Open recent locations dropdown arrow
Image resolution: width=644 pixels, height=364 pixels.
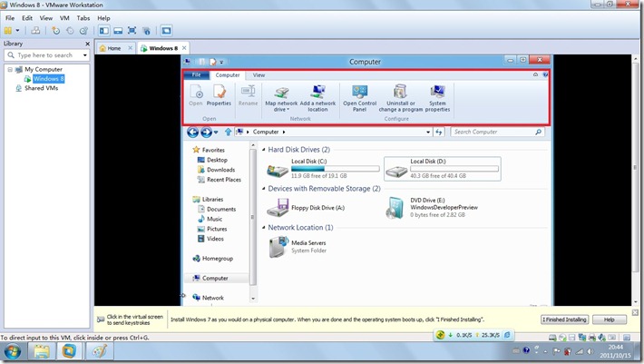(x=216, y=133)
